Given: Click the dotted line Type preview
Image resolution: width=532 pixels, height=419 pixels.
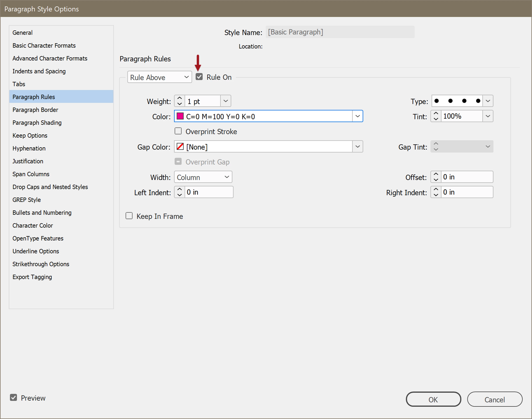Looking at the screenshot, I should pos(457,101).
